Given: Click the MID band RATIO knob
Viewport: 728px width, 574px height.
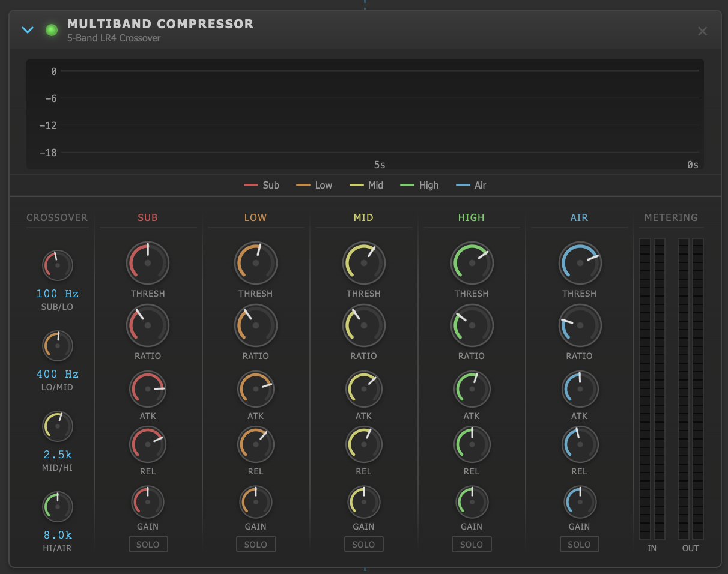Looking at the screenshot, I should point(364,325).
